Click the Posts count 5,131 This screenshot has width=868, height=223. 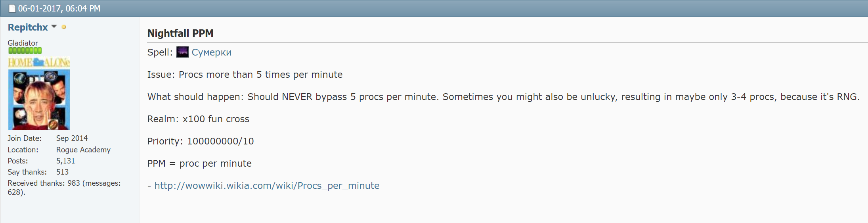pos(65,161)
